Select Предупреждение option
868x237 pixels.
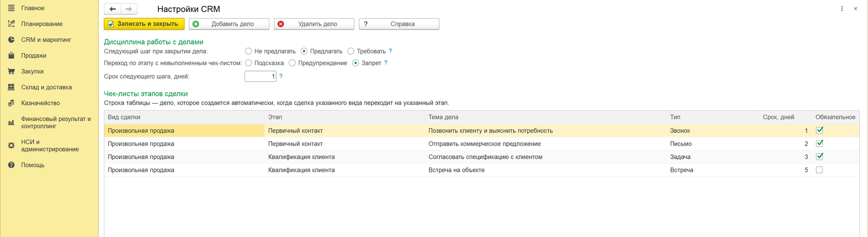(292, 63)
